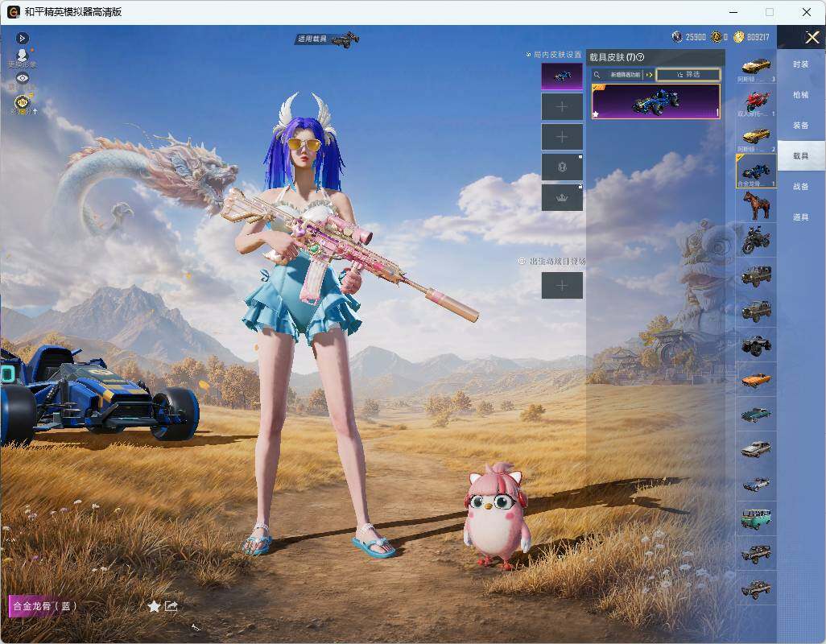Click the 合金龙骨(蓝) name label
Image resolution: width=826 pixels, height=644 pixels.
click(44, 606)
